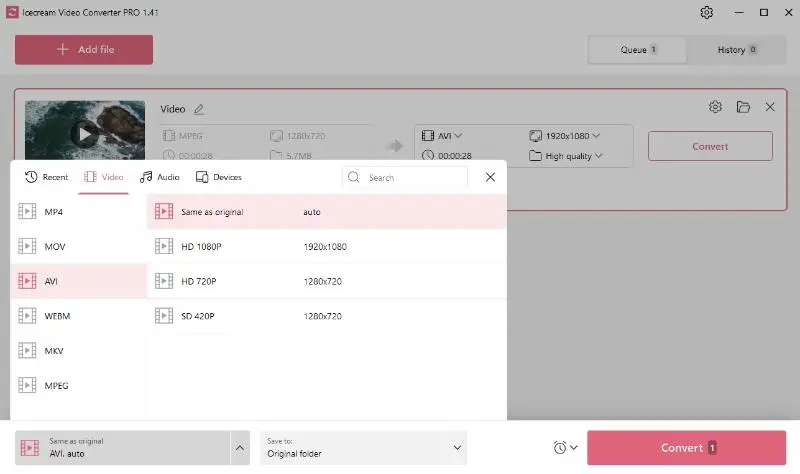Click the search magnifier icon
The width and height of the screenshot is (800, 474).
353,177
